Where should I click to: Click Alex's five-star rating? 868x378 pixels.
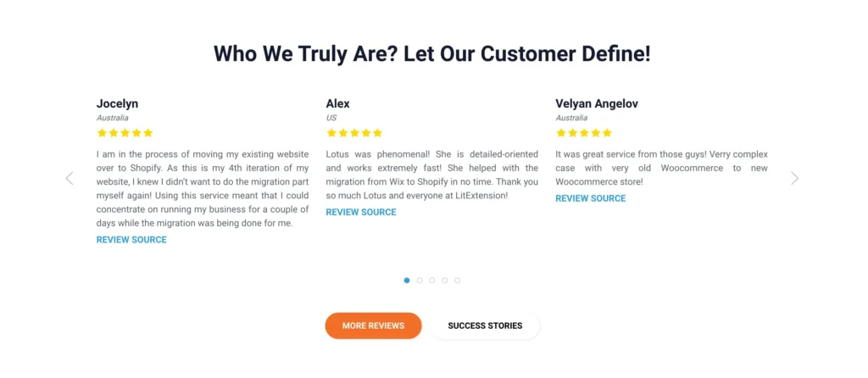(354, 133)
